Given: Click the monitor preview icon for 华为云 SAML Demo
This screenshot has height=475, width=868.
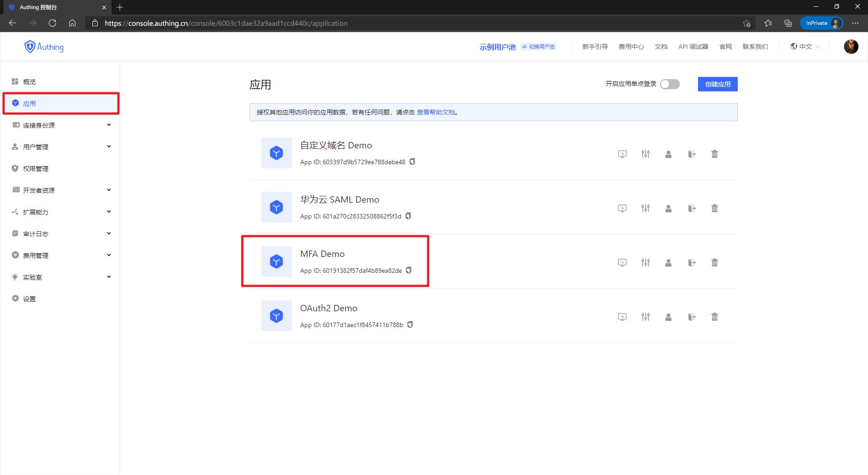Looking at the screenshot, I should (x=623, y=209).
